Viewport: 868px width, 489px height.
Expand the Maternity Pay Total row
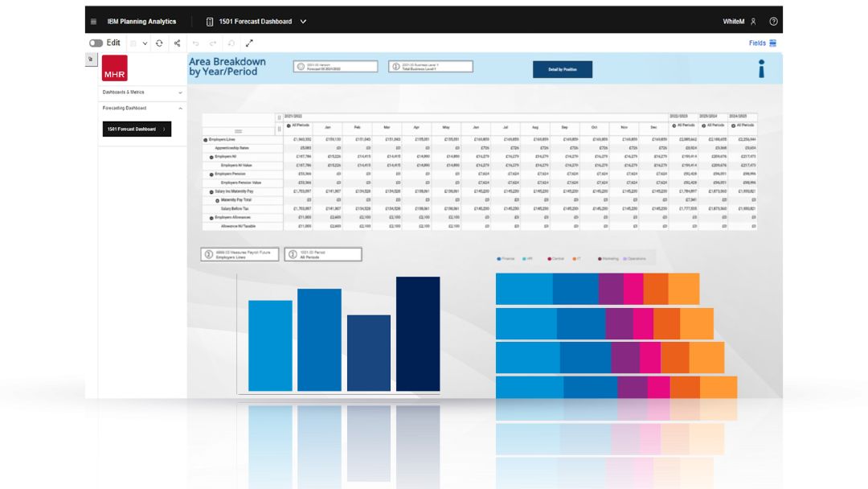pyautogui.click(x=218, y=200)
